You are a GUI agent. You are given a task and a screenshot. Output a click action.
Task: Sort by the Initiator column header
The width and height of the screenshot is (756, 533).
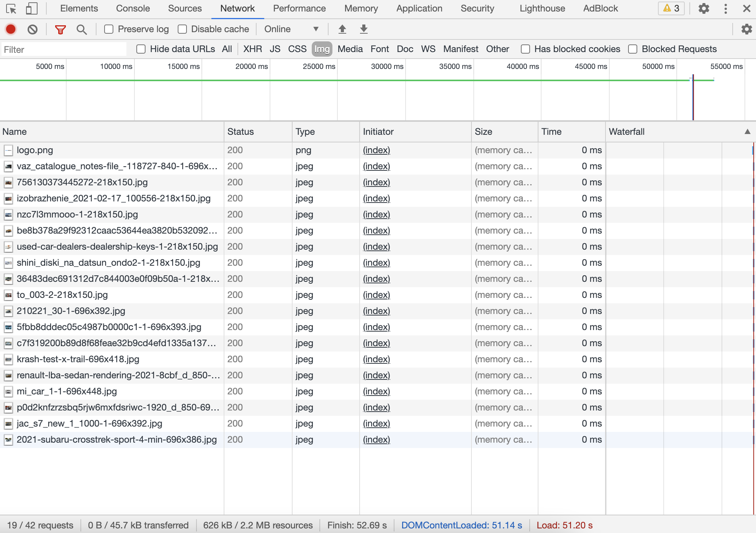tap(416, 132)
